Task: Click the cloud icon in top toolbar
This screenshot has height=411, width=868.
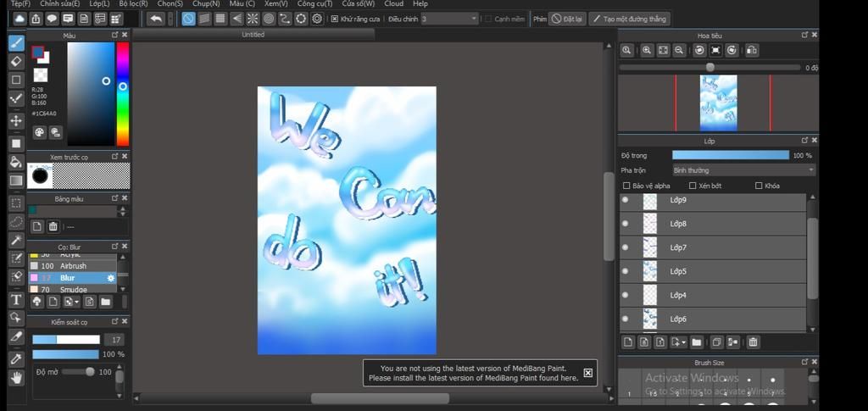Action: (19, 19)
